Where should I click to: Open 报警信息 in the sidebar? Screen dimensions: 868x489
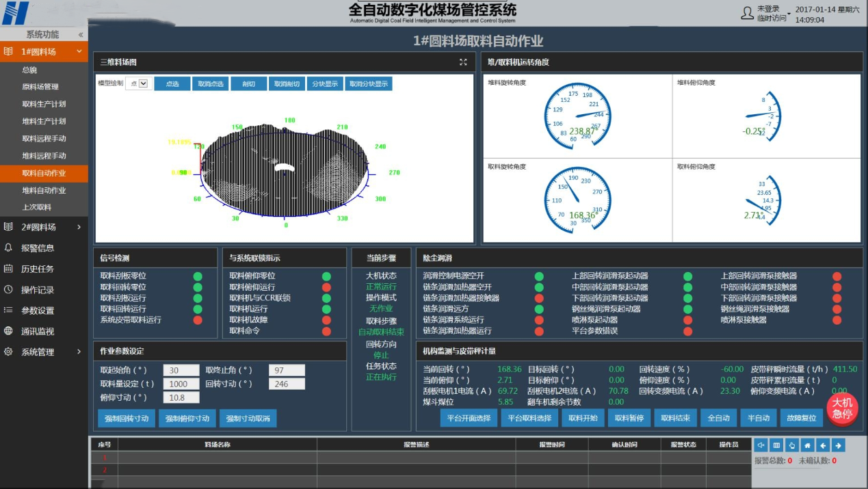click(38, 248)
